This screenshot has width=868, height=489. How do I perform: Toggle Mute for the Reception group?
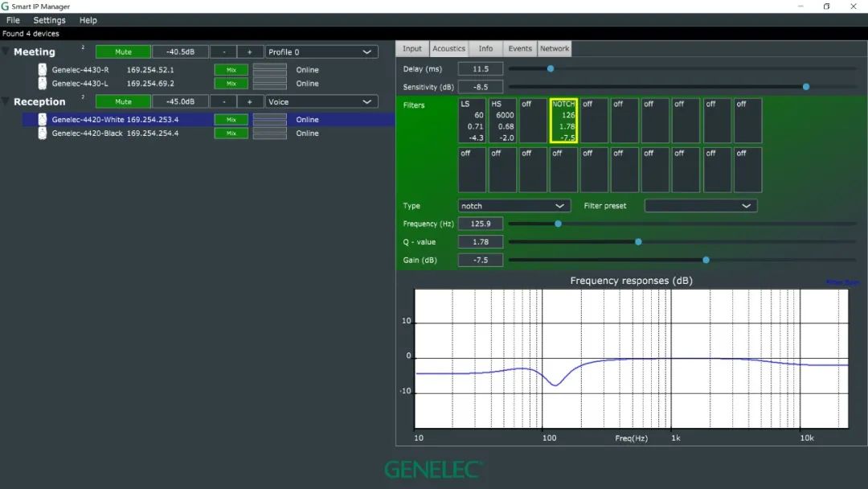pyautogui.click(x=123, y=101)
